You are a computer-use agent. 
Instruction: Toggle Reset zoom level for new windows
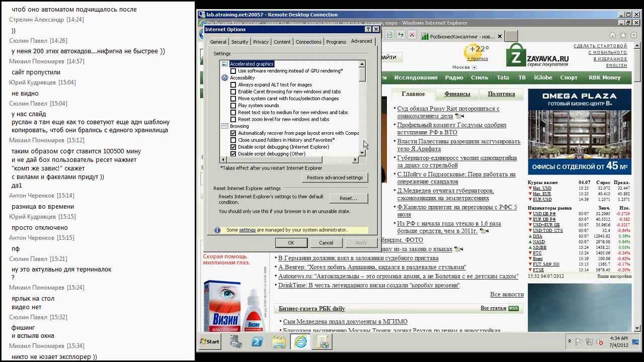[x=233, y=120]
